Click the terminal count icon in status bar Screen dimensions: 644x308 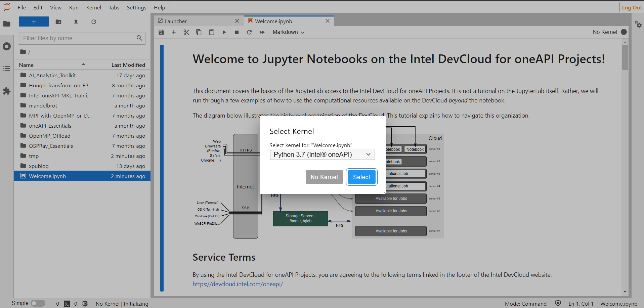[67, 304]
